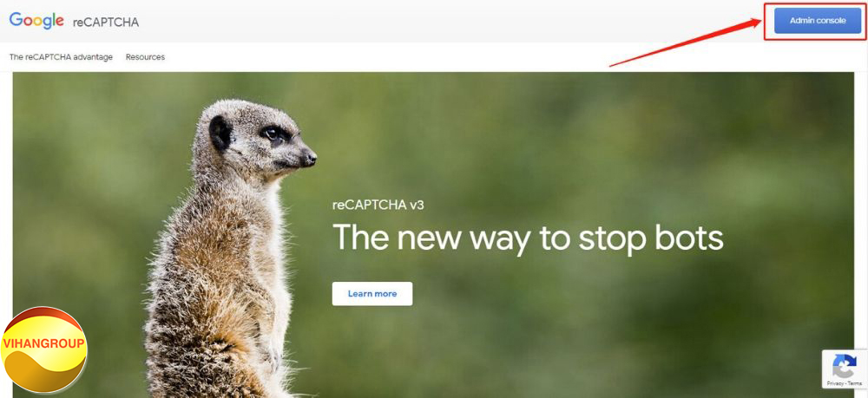
Task: Click the meerkat in the hero image
Action: coord(227,249)
